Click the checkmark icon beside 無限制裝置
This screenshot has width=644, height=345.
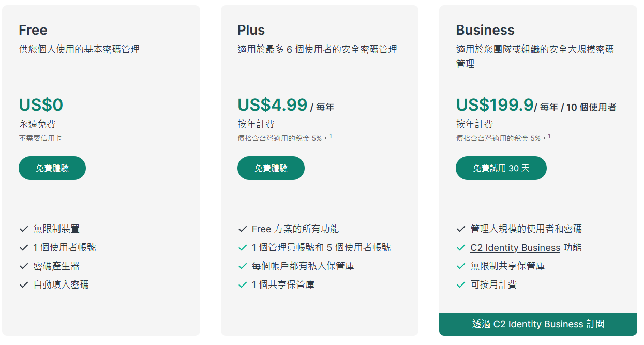[24, 229]
